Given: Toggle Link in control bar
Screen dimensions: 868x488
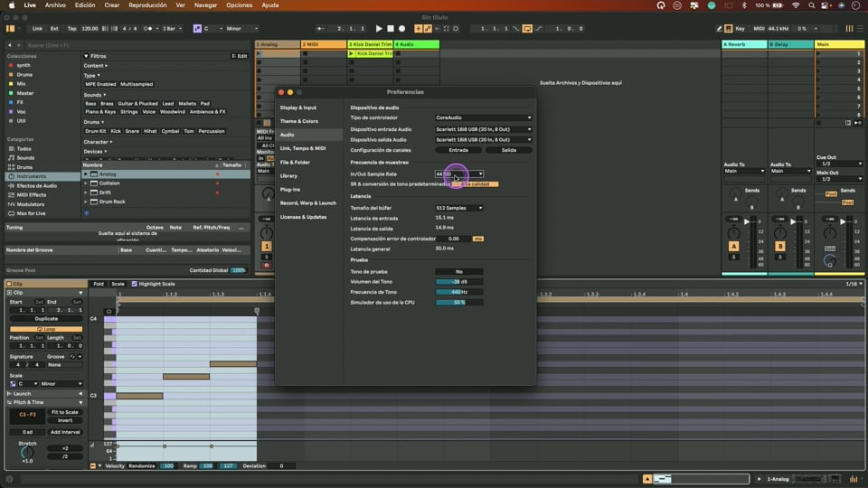Looking at the screenshot, I should pos(37,28).
